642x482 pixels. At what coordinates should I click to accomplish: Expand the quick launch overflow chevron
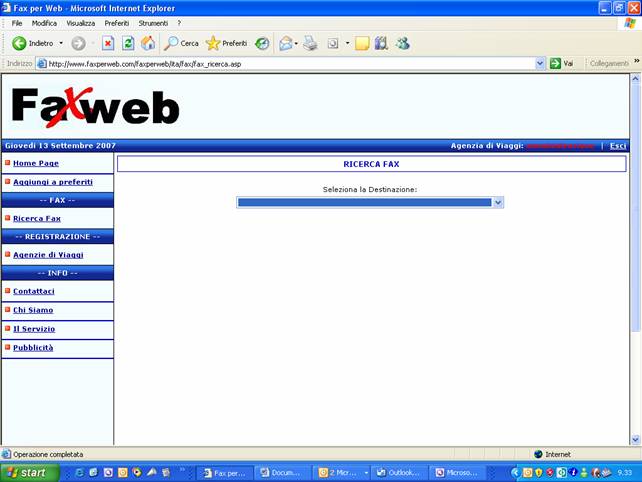[x=182, y=470]
